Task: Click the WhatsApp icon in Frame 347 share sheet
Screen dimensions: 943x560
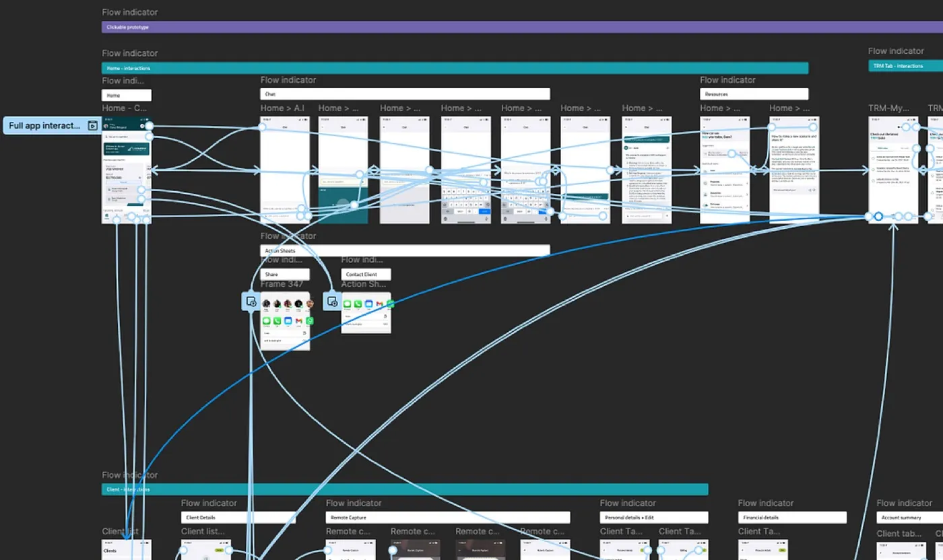Action: [310, 322]
